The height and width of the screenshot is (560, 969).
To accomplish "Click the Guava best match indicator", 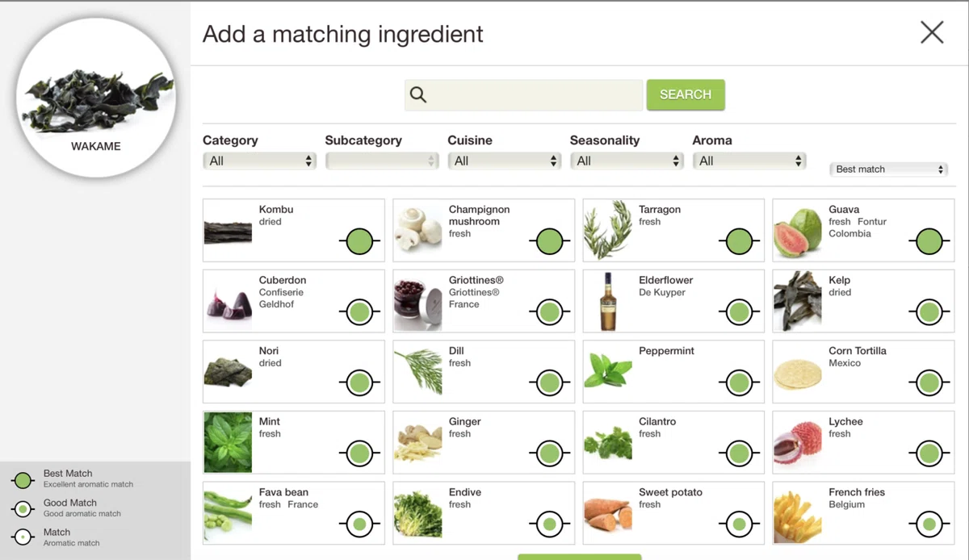I will (x=929, y=241).
